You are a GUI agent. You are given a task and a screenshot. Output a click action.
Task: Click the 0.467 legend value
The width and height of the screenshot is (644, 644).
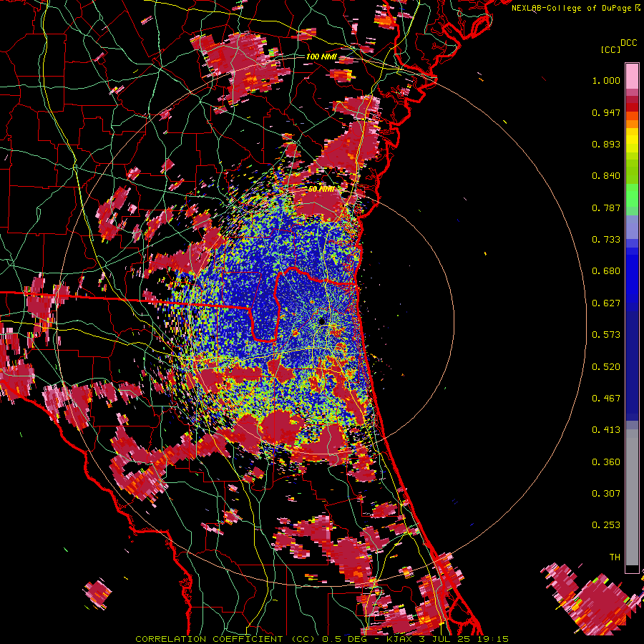pos(606,399)
